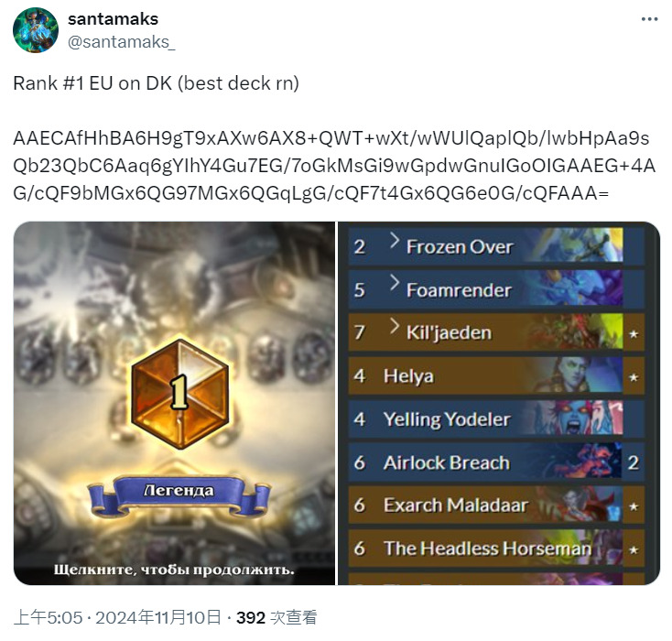Click the Kil'jaeden legendary star icon

(x=634, y=333)
